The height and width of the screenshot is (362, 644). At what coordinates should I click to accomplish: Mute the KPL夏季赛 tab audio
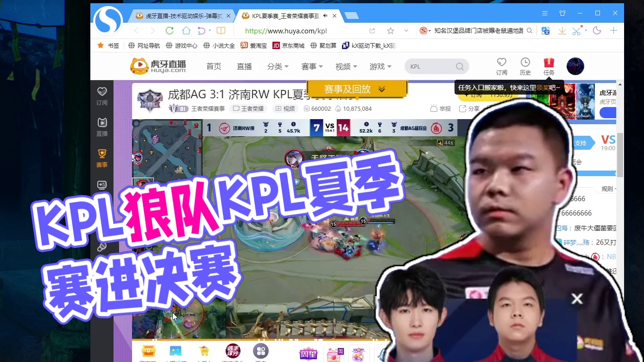(x=325, y=16)
